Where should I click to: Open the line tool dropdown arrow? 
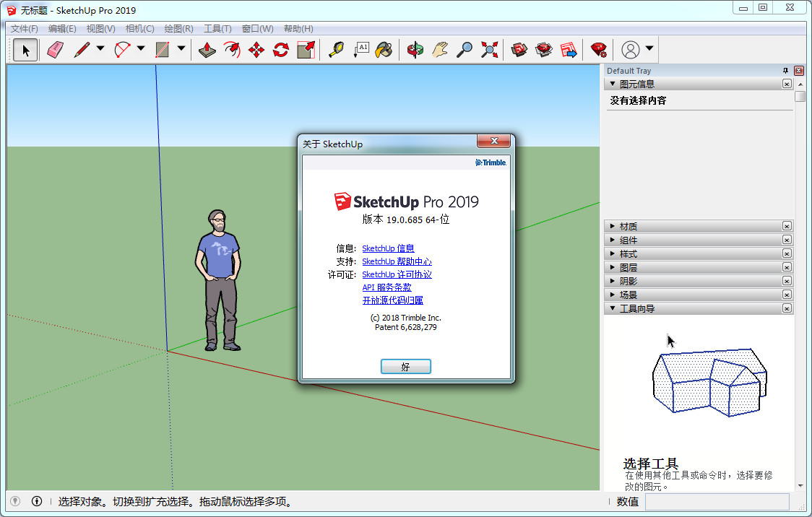point(100,49)
